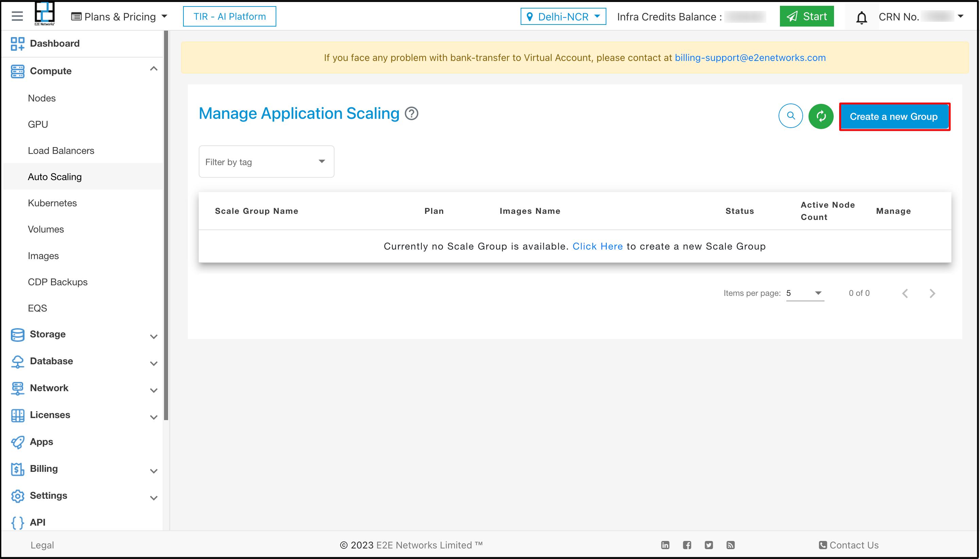
Task: Click the green refresh icon
Action: pos(821,116)
